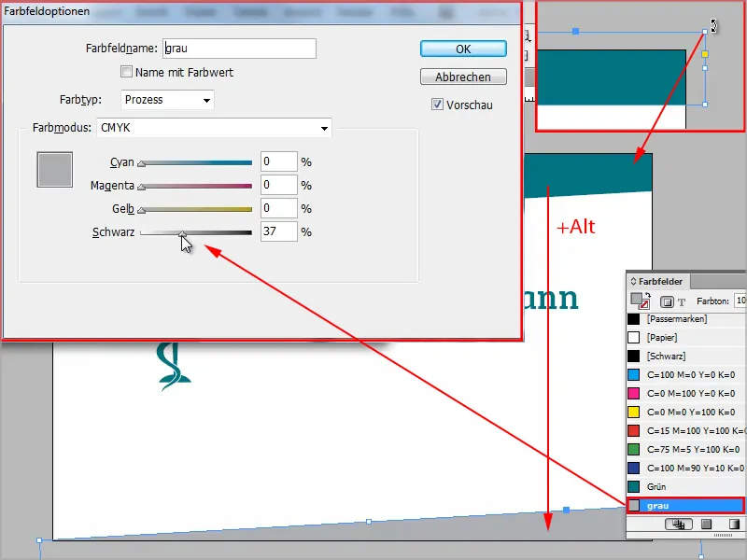Select the [Schwarz] swatch
The width and height of the screenshot is (747, 560).
click(686, 357)
